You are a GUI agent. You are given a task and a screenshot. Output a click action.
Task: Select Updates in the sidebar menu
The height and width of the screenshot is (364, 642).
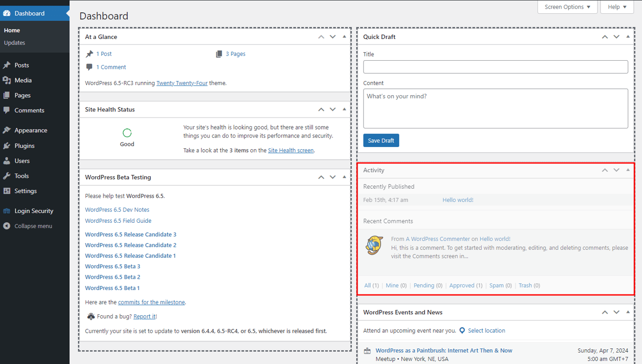tap(14, 42)
